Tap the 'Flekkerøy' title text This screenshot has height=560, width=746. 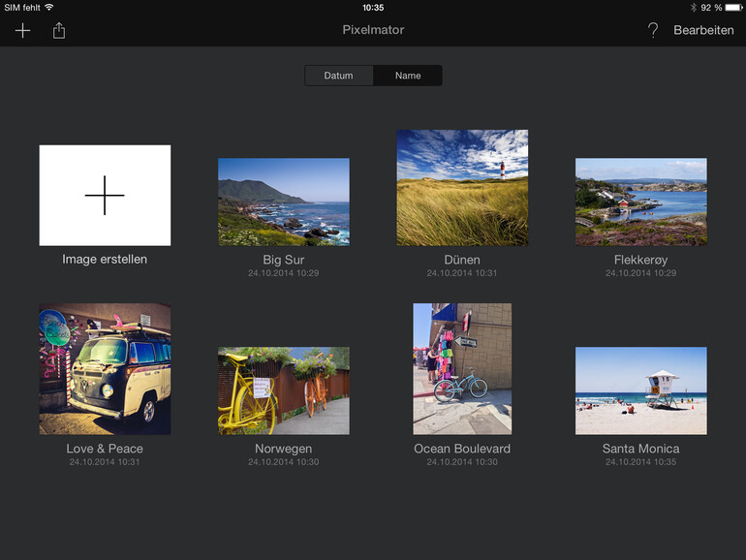click(640, 260)
